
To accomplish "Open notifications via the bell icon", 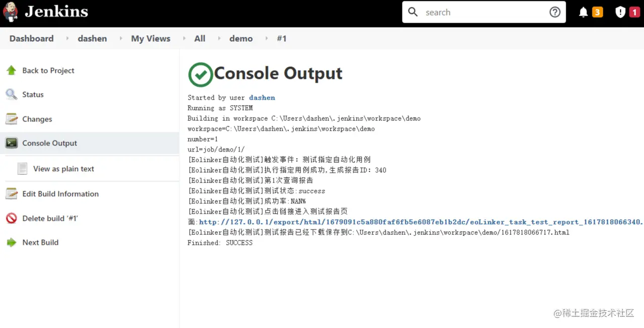I will coord(583,12).
